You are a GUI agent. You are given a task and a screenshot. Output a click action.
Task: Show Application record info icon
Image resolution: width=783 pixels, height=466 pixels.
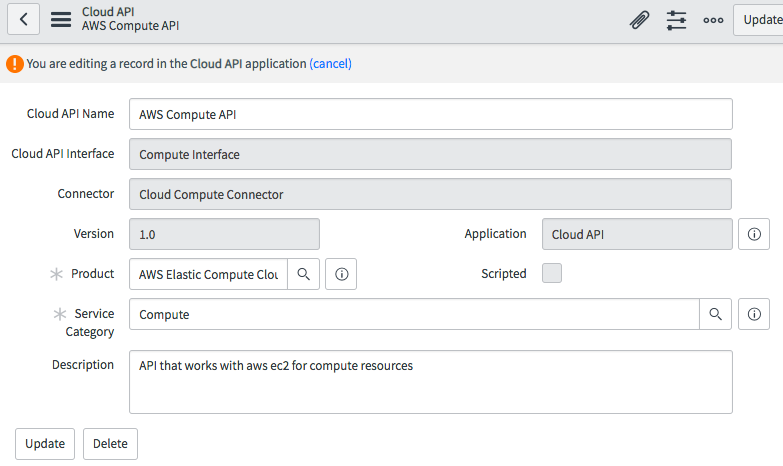tap(754, 234)
